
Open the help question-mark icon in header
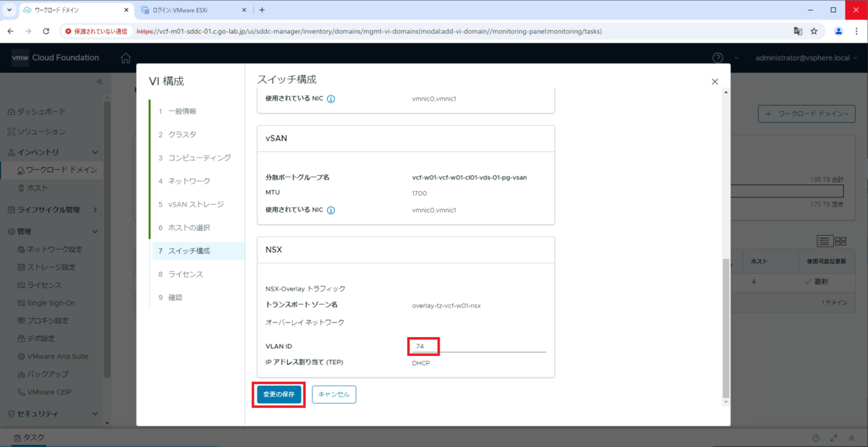coord(718,58)
